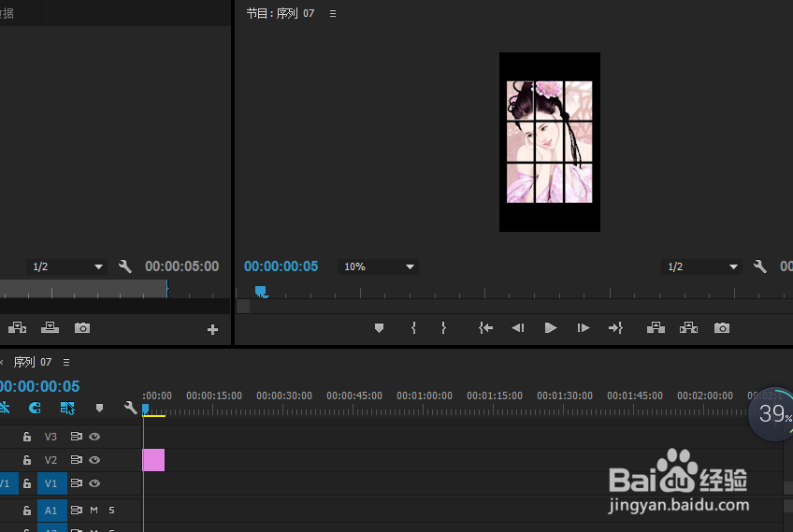Toggle Linked Selection in timeline

tap(67, 408)
